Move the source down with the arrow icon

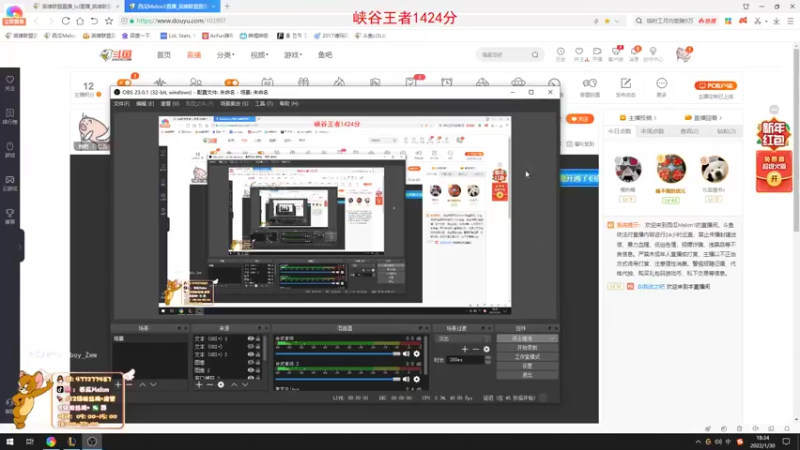click(245, 384)
